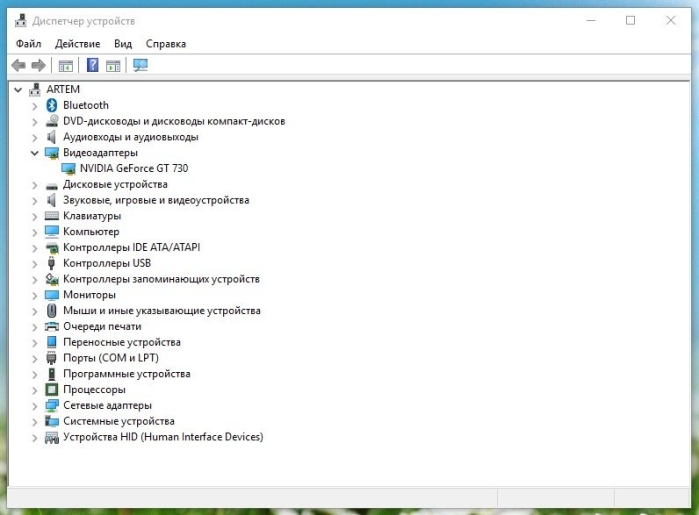
Task: Select Устройства HID (Human Interface Devices) label
Action: coord(163,437)
